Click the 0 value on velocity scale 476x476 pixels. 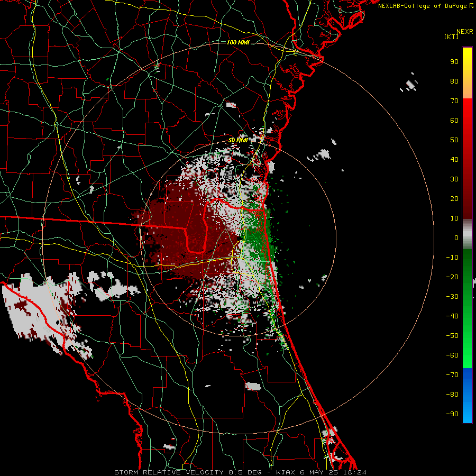click(456, 238)
